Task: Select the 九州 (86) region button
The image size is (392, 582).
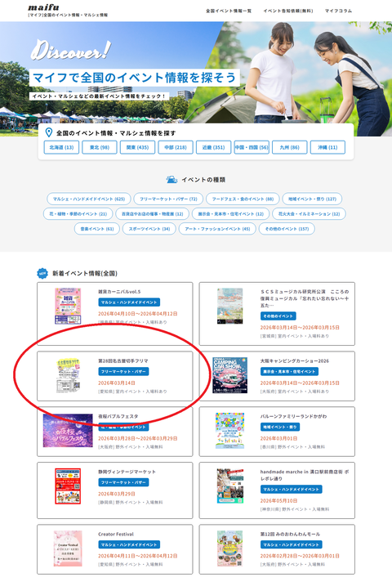Action: pos(290,147)
